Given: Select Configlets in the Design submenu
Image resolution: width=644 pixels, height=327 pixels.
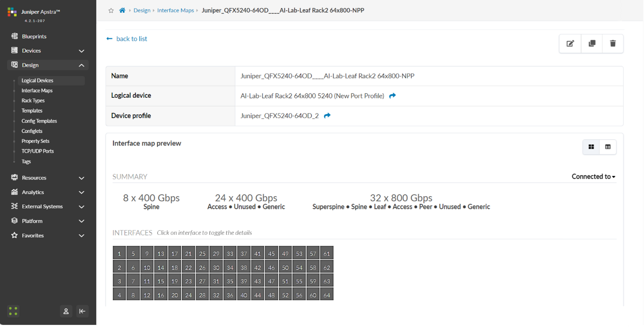Looking at the screenshot, I should coord(32,131).
